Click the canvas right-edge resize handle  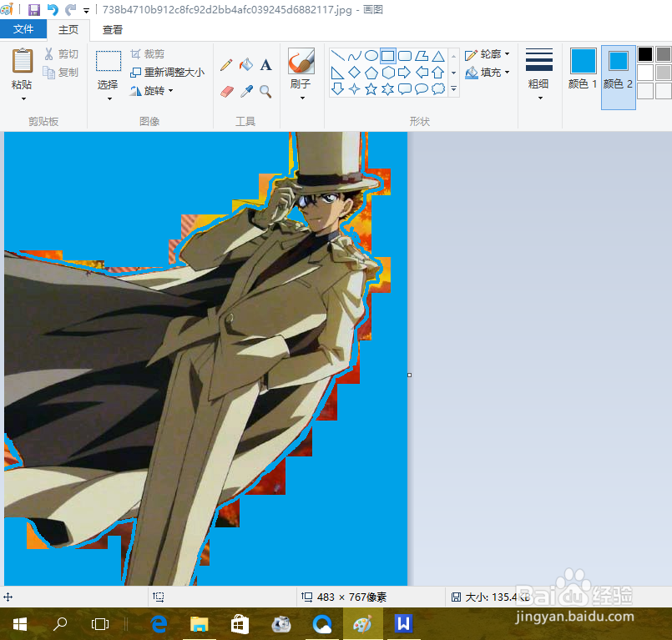tap(409, 375)
